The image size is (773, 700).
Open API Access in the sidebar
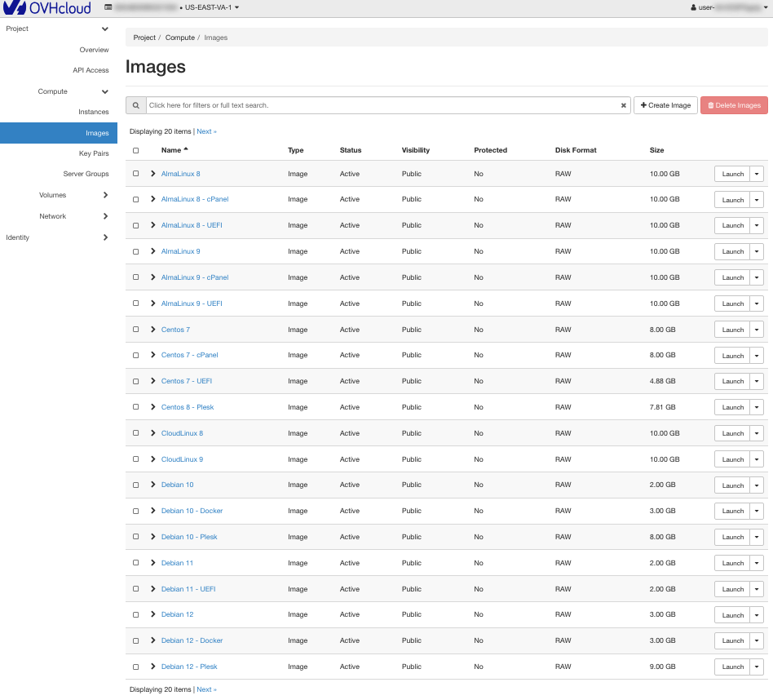click(91, 70)
